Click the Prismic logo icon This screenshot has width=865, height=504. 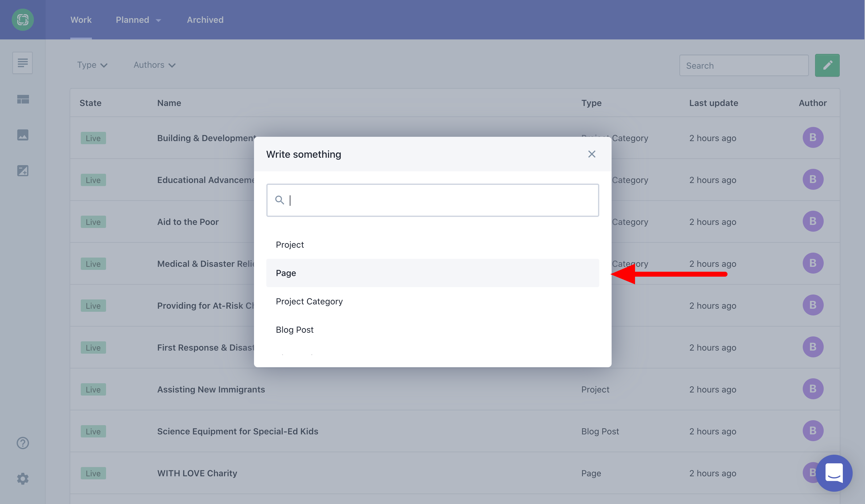pos(23,19)
